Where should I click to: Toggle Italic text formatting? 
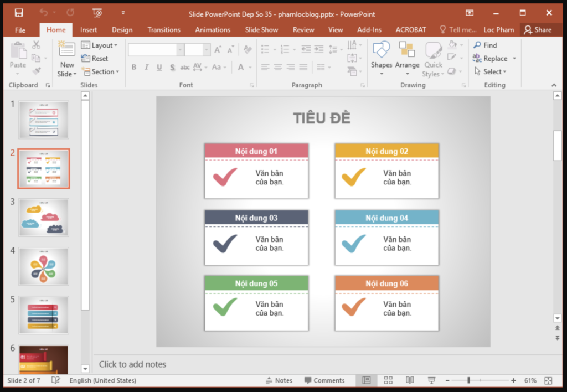(147, 68)
